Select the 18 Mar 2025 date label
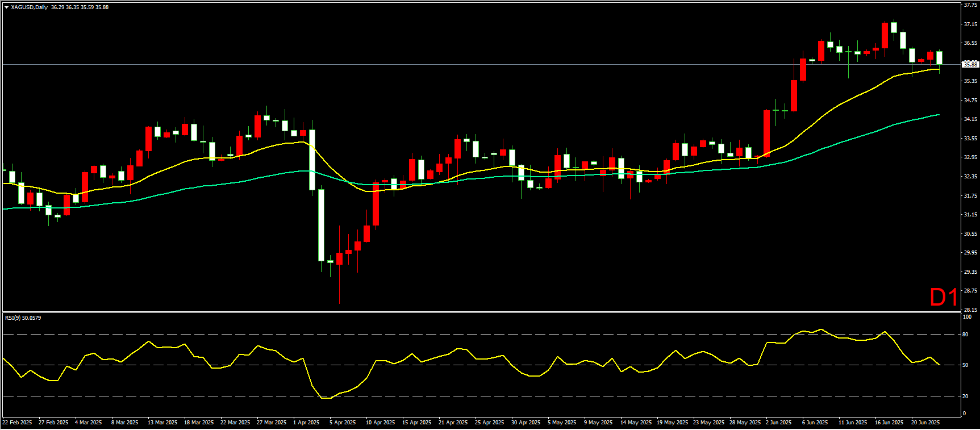 coord(199,423)
